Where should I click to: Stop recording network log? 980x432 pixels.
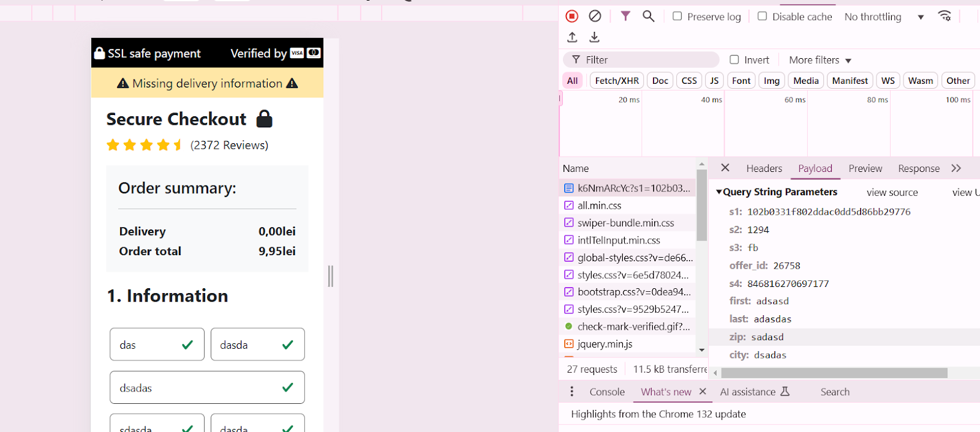click(x=571, y=17)
